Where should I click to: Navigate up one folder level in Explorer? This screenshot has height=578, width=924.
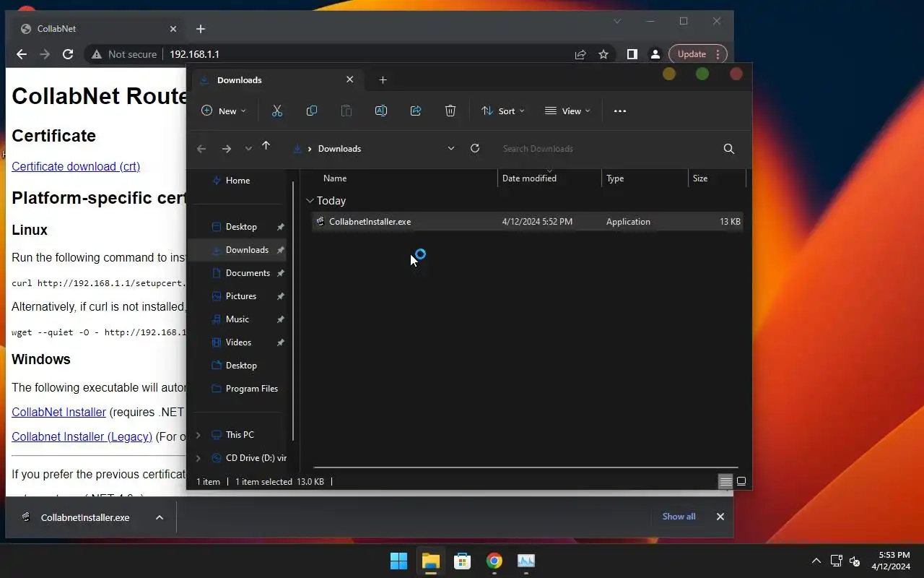266,146
